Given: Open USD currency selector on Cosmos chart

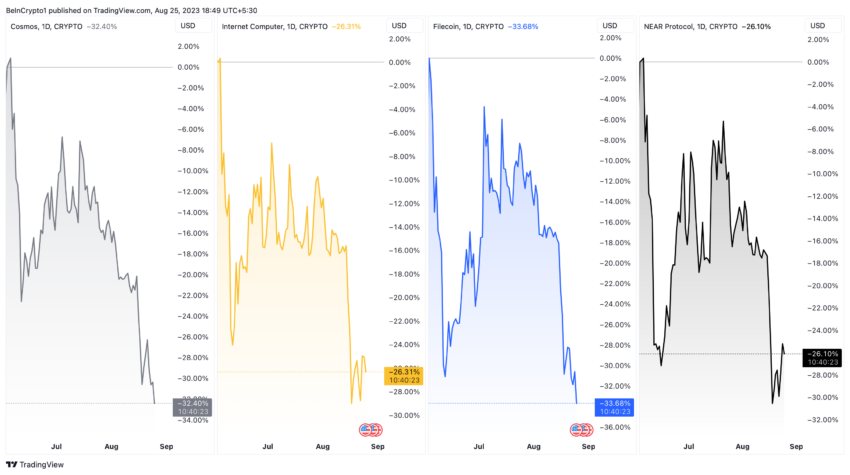Looking at the screenshot, I should (x=186, y=26).
